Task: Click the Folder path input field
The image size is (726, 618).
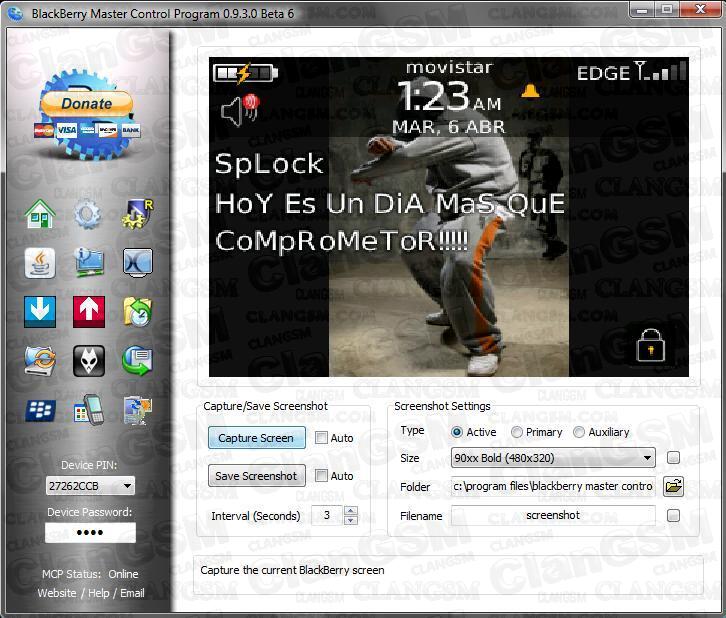Action: (553, 487)
